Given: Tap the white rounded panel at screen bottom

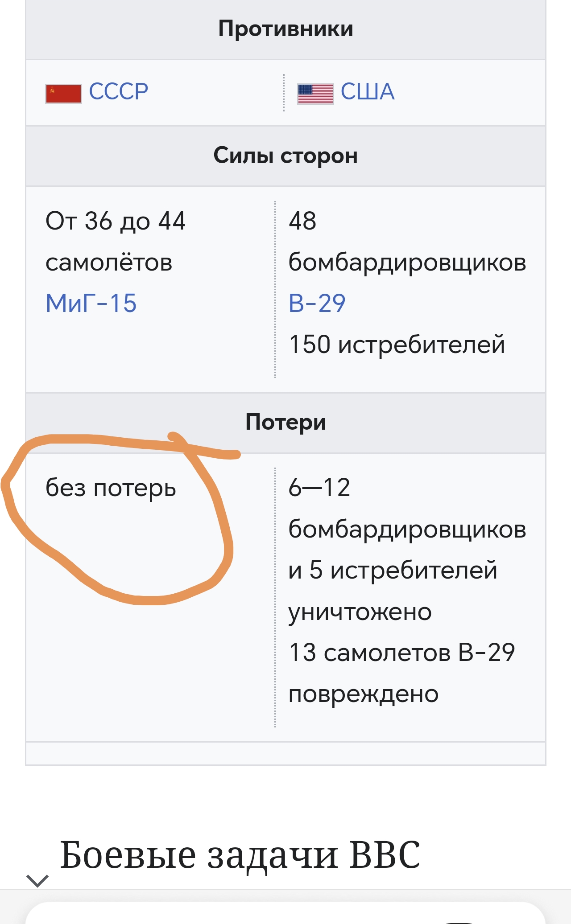Looking at the screenshot, I should click(285, 913).
